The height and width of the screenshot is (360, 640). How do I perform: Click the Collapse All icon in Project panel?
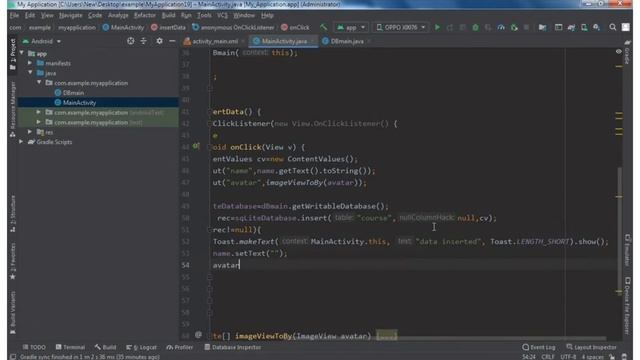tap(144, 41)
